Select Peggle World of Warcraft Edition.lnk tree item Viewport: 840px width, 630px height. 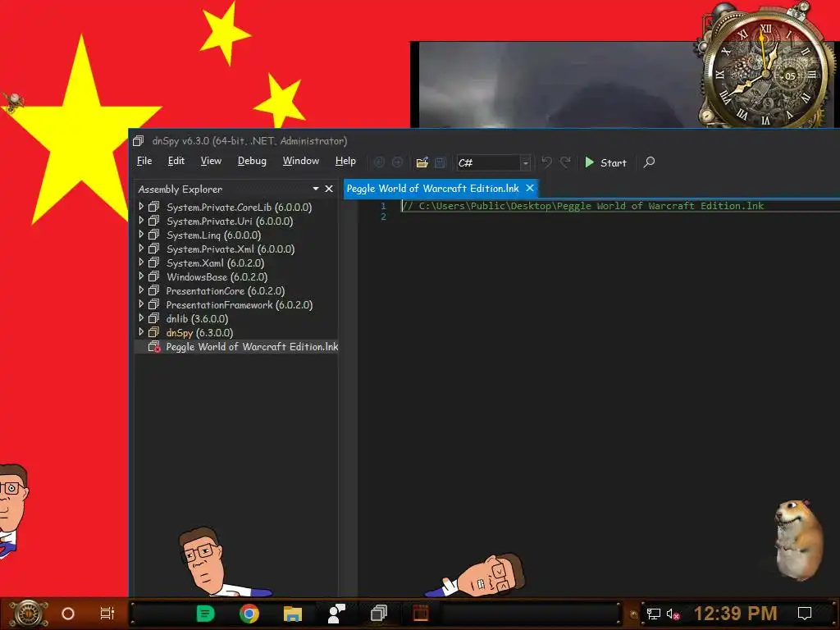tap(252, 347)
